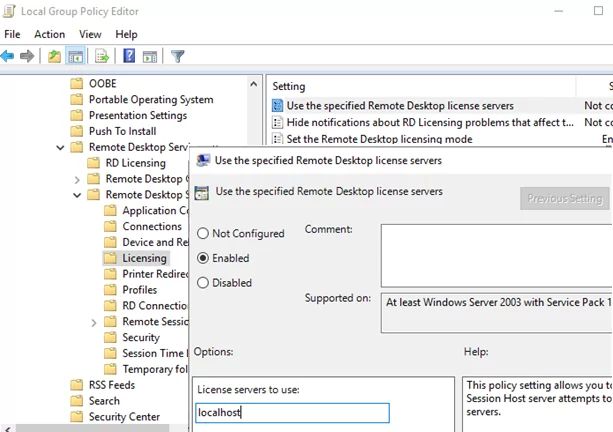The height and width of the screenshot is (432, 613).
Task: Click the OOBE folder icon
Action: coord(77,84)
